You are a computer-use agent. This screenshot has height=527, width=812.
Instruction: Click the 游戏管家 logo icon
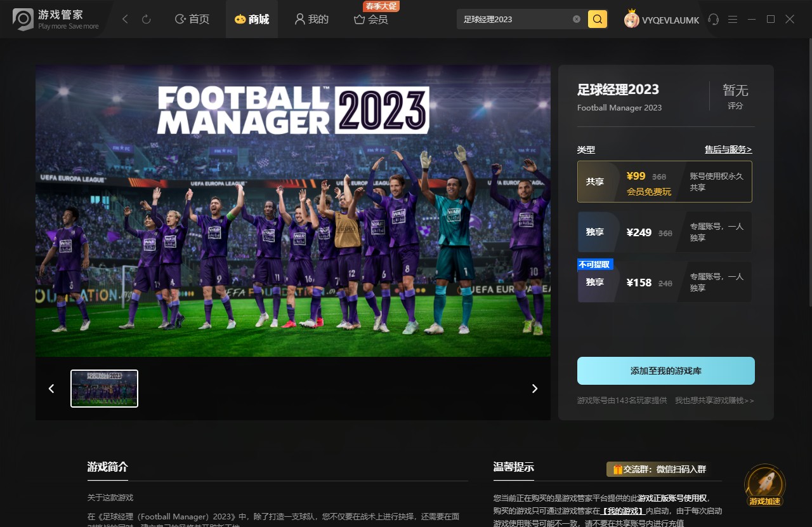click(x=23, y=19)
